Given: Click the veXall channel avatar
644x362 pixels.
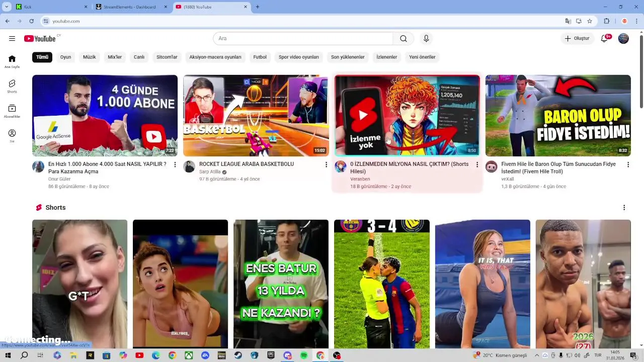Looking at the screenshot, I should pyautogui.click(x=492, y=167).
